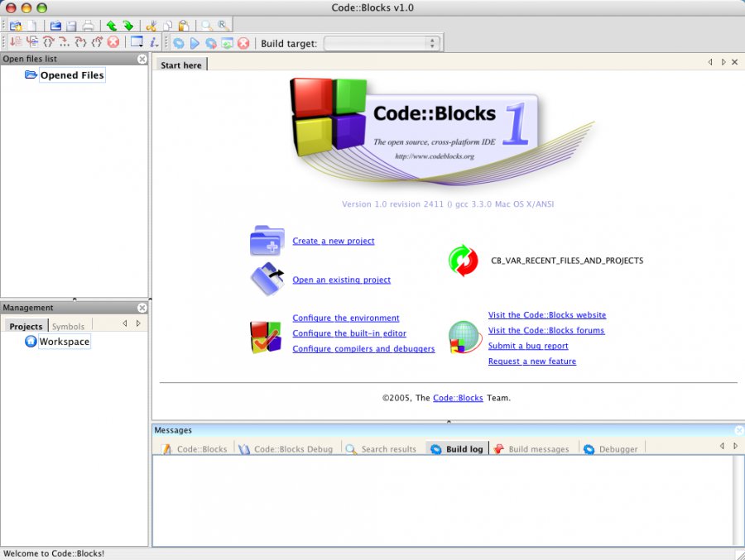Click editor tabs scroll right arrow
The width and height of the screenshot is (745, 560).
[723, 62]
